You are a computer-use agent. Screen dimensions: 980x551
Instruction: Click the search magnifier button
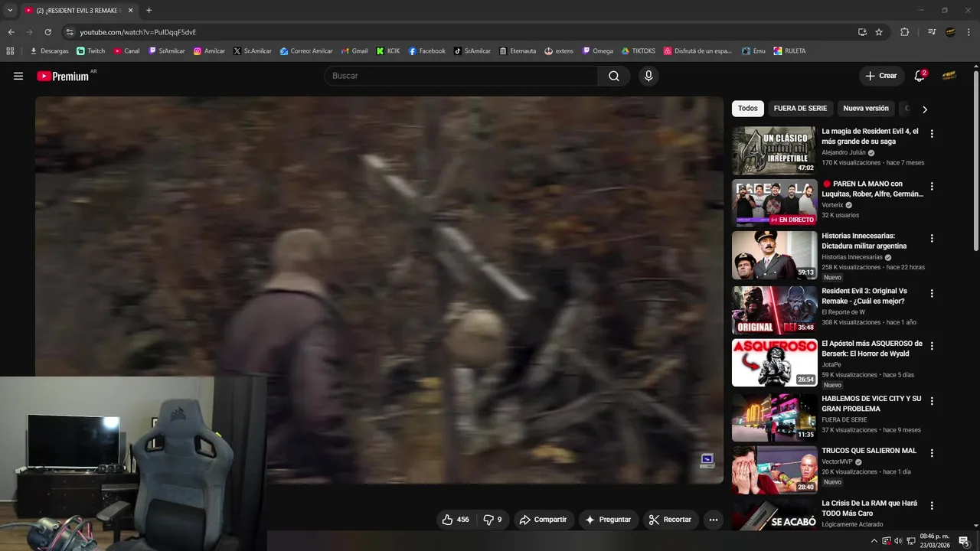tap(614, 76)
